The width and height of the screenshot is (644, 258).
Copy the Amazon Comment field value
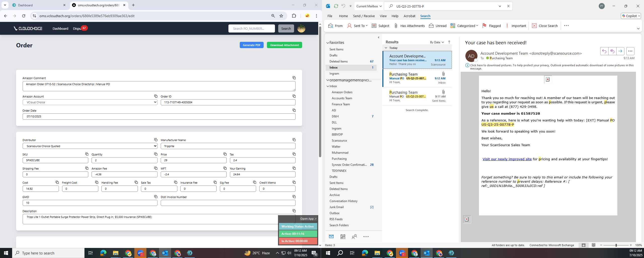click(x=294, y=78)
